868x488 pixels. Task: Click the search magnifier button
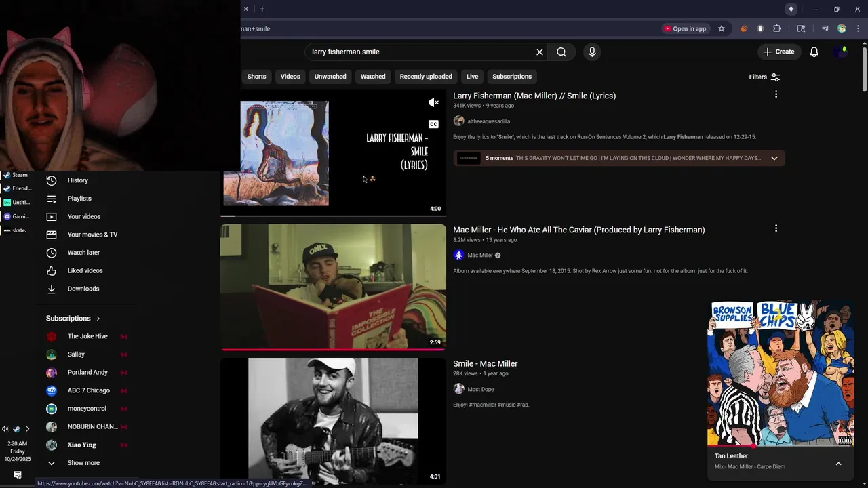tap(561, 52)
